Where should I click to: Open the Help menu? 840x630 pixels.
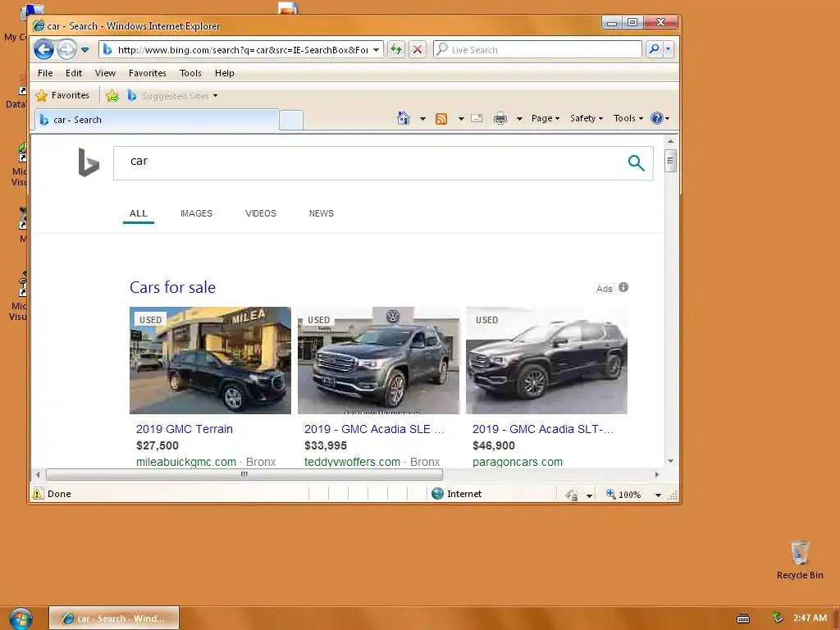[225, 73]
